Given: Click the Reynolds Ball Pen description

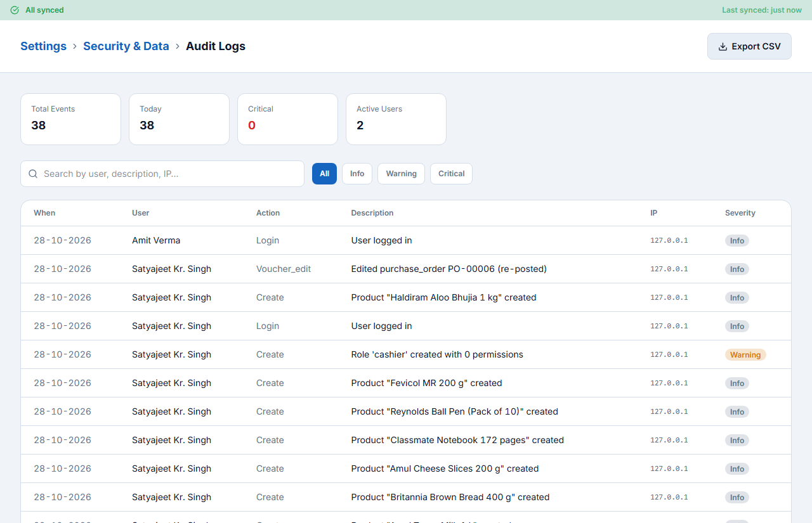Looking at the screenshot, I should 455,411.
